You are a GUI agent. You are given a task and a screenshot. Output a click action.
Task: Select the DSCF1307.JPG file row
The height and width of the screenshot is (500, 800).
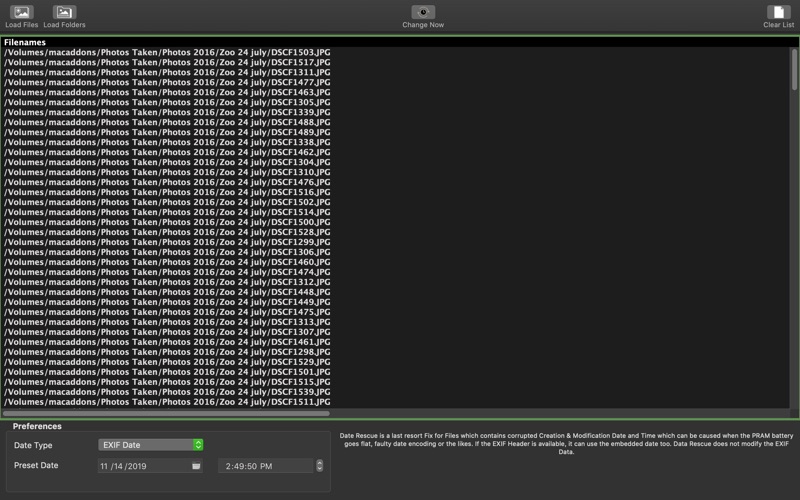click(x=396, y=332)
